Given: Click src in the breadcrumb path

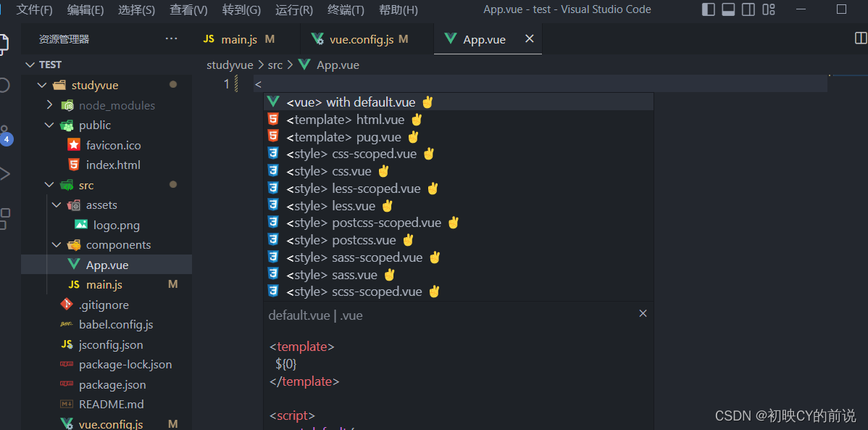Looking at the screenshot, I should 275,65.
